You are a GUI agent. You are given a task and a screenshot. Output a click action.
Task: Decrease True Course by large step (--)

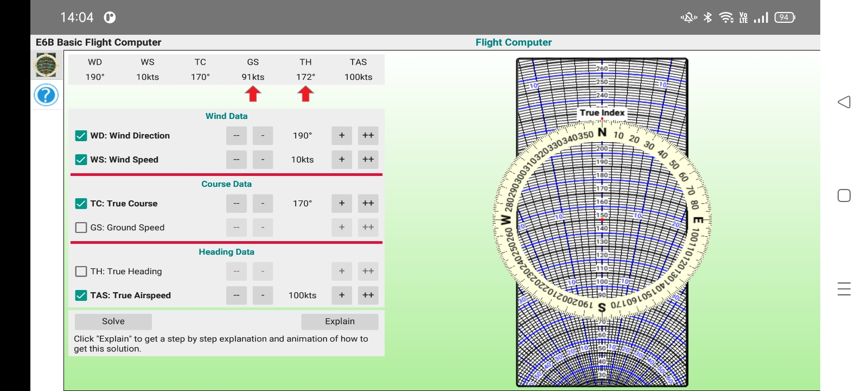(x=237, y=204)
